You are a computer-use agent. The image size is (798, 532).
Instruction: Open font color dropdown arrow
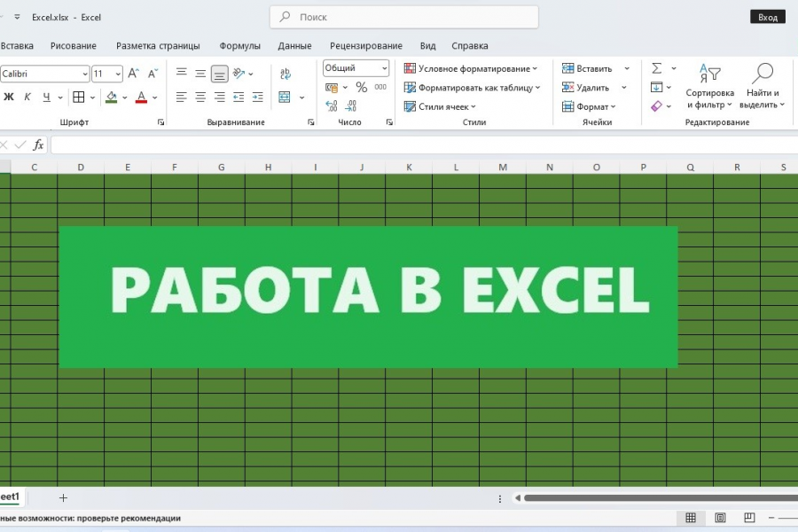click(155, 98)
